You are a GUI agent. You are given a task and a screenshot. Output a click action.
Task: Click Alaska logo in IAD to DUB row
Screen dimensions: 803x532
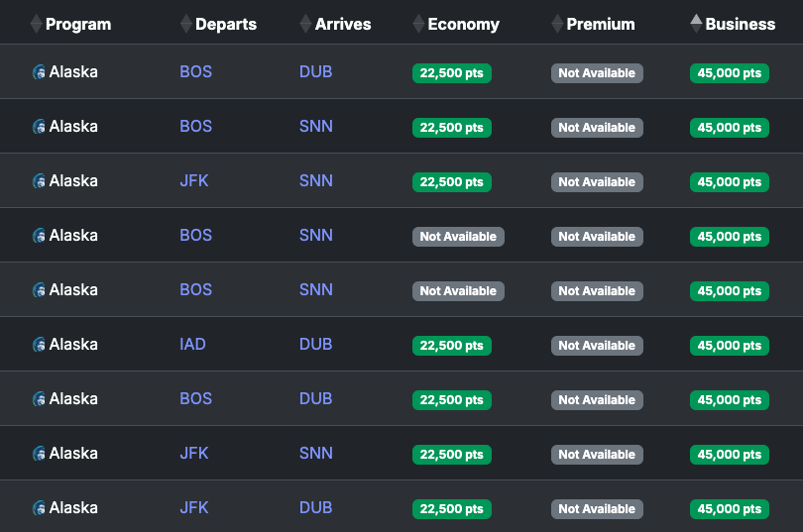tap(39, 345)
